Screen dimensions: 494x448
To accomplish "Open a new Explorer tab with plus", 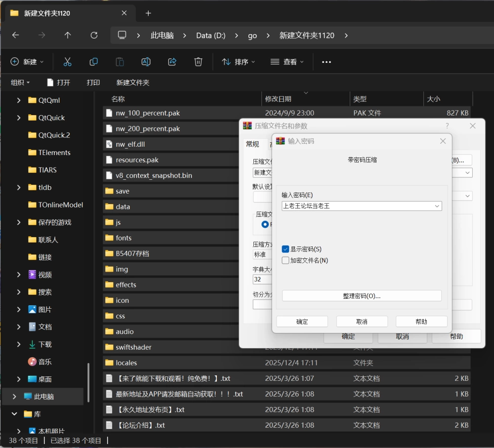I will coord(148,13).
